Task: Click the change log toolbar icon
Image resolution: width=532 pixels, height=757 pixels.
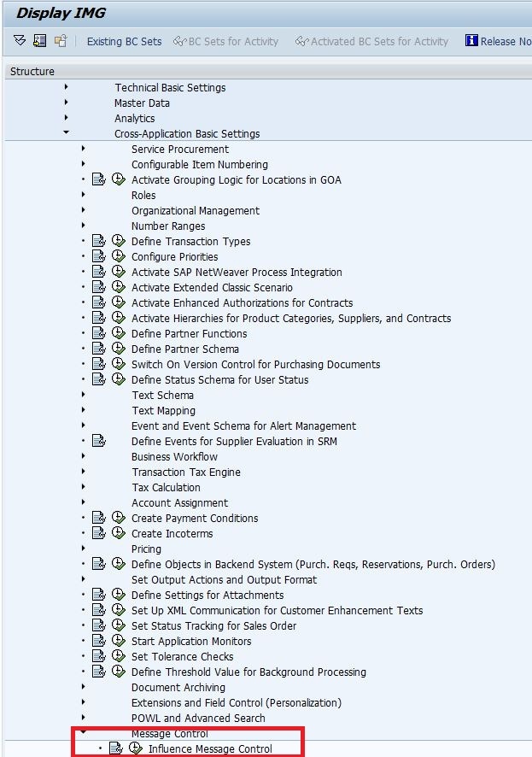Action: (61, 41)
